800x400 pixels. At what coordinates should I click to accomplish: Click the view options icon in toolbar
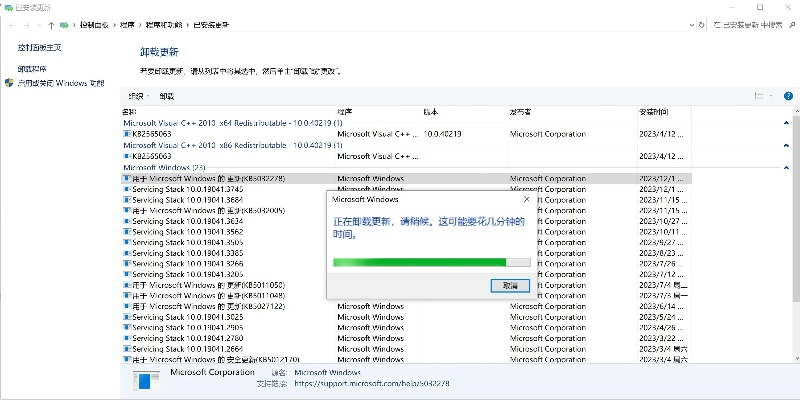click(x=758, y=96)
